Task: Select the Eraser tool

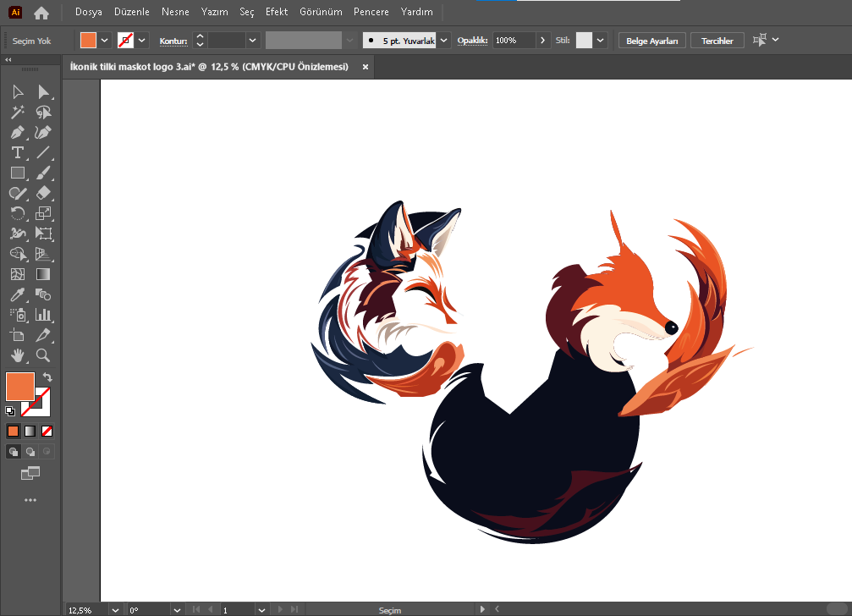Action: click(43, 193)
